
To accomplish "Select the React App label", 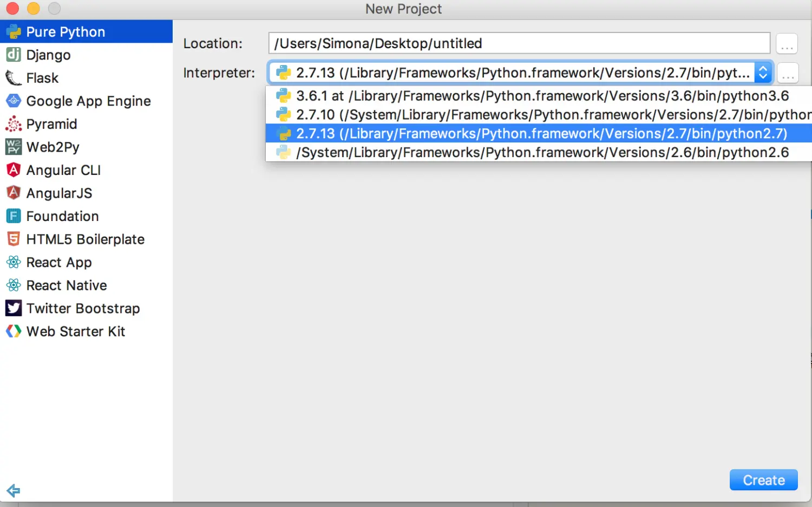I will (x=59, y=262).
